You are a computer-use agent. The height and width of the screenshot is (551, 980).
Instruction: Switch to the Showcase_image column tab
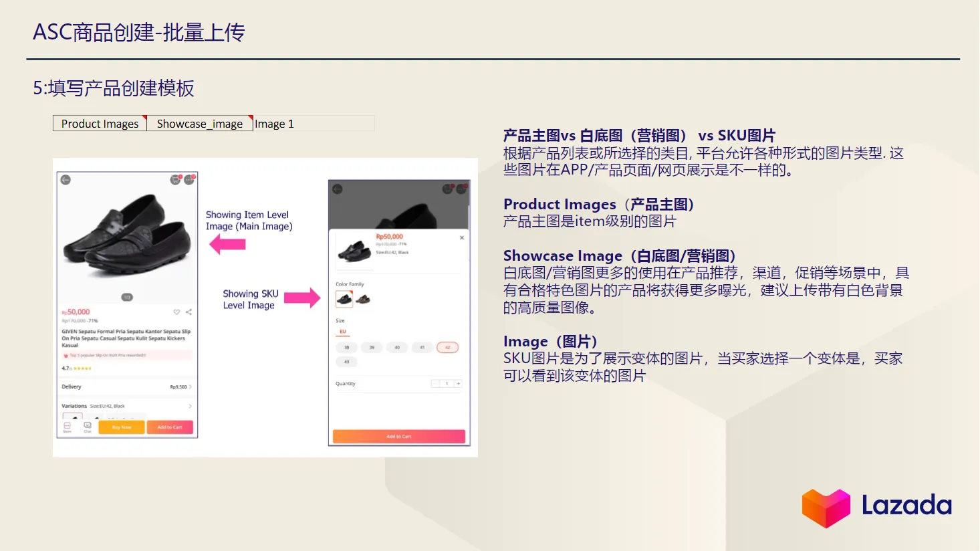tap(199, 123)
